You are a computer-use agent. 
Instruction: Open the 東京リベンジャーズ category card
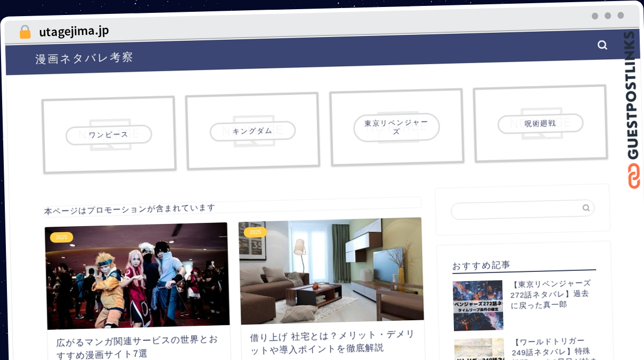pyautogui.click(x=397, y=127)
